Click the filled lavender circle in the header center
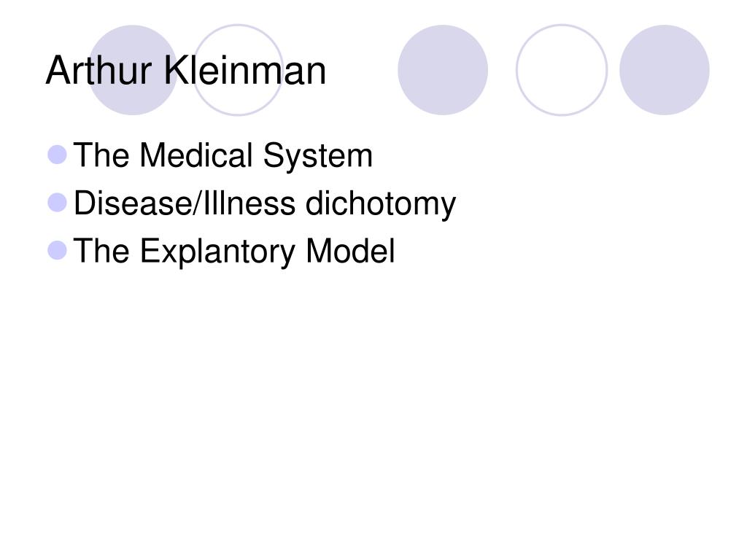 (x=443, y=70)
